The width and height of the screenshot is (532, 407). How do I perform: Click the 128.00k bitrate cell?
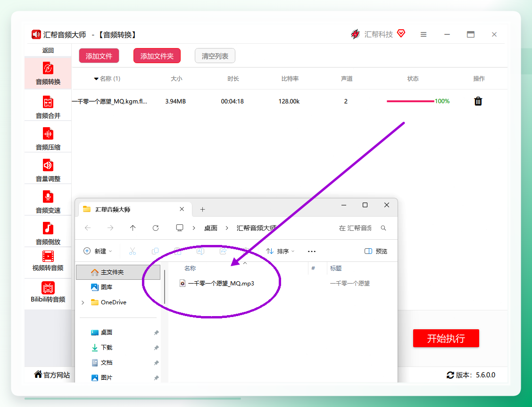click(289, 101)
